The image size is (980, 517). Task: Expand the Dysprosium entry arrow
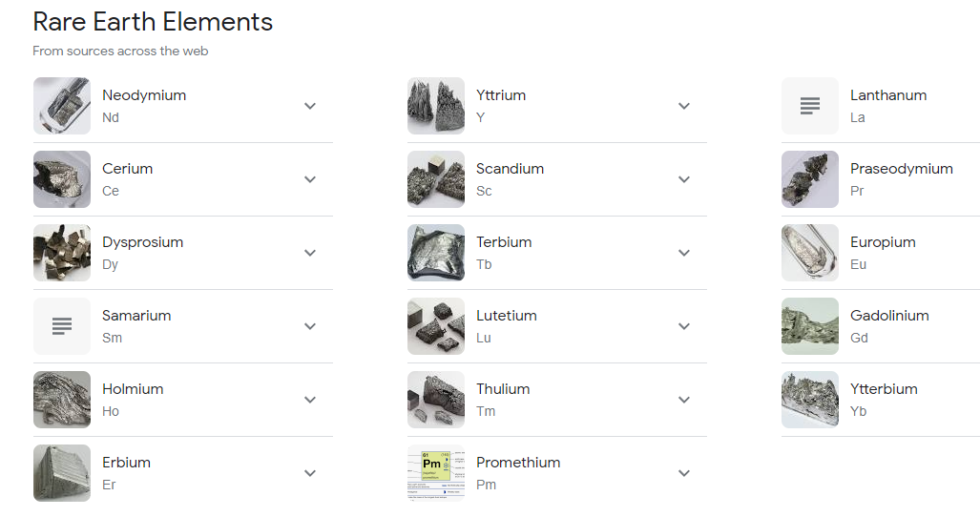click(x=310, y=253)
